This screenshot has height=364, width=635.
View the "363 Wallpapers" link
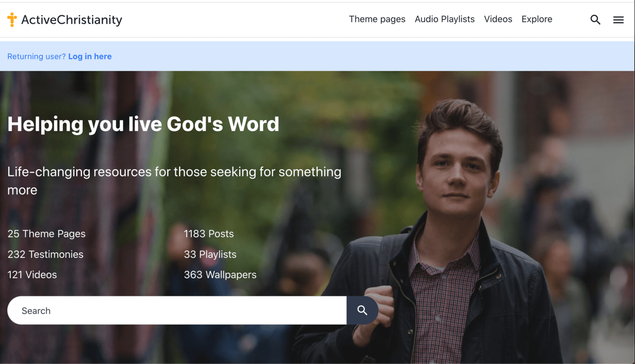220,275
